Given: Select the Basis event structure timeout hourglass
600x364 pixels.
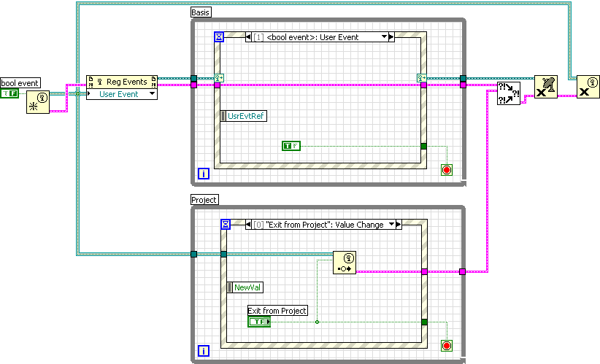Looking at the screenshot, I should click(219, 36).
